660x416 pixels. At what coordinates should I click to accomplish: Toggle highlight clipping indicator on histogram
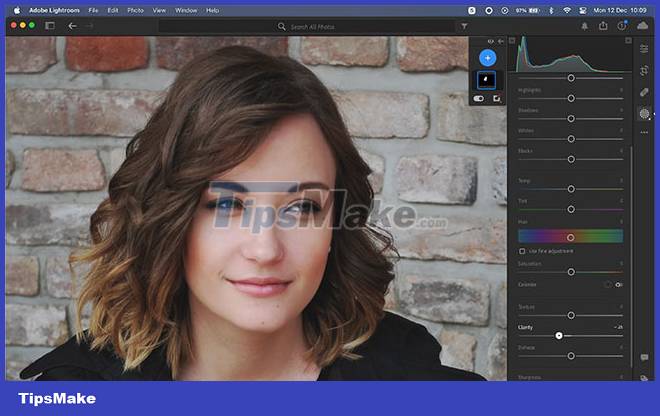(x=628, y=40)
